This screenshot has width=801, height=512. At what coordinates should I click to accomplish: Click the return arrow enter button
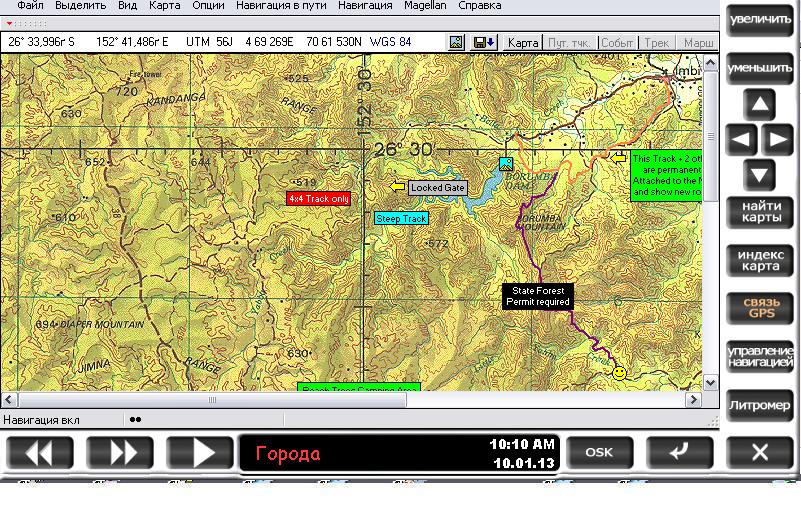(679, 453)
